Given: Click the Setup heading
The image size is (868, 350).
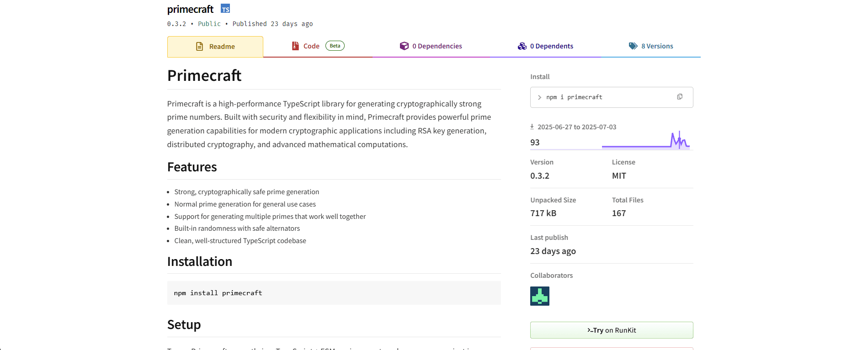Looking at the screenshot, I should [x=184, y=324].
